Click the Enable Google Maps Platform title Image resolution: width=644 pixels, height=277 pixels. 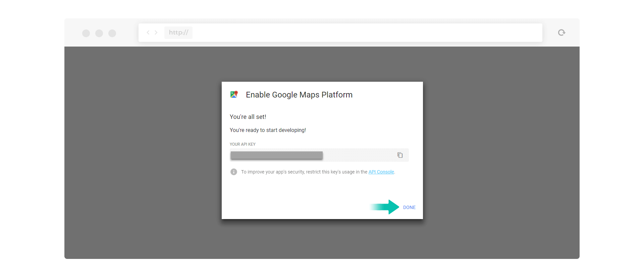(299, 95)
